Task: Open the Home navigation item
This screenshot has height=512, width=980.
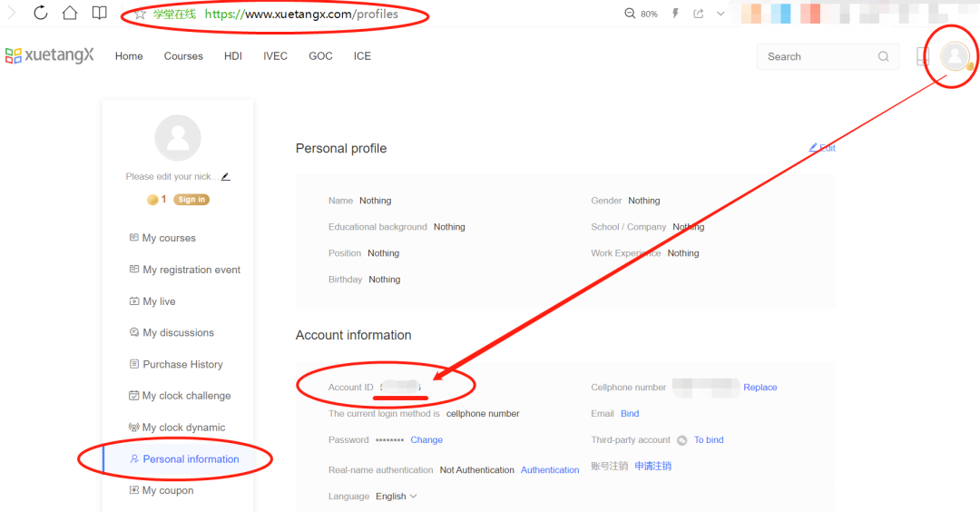Action: pyautogui.click(x=129, y=56)
